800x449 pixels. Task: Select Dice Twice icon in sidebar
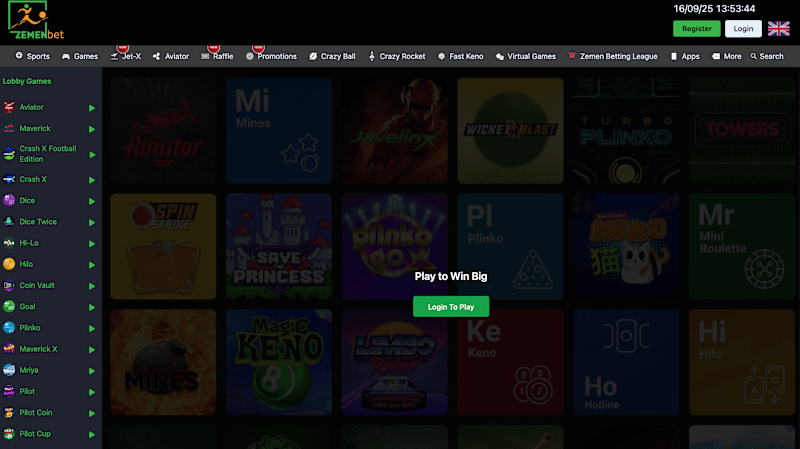tap(9, 221)
